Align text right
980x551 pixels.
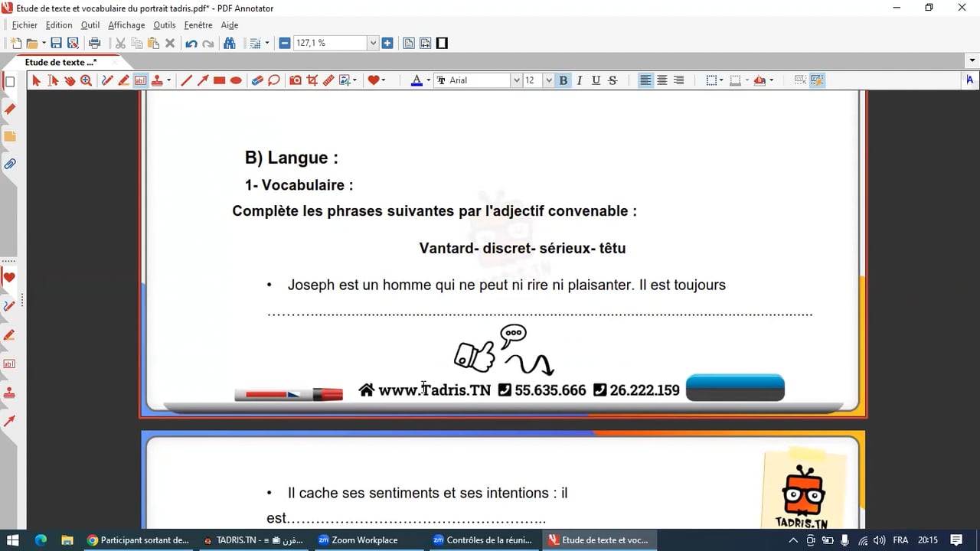[678, 80]
